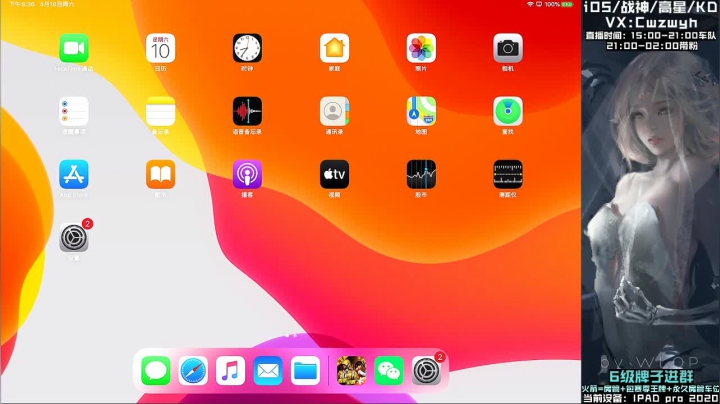Viewport: 720px width, 404px height.
Task: Open WeChat in the dock
Action: point(389,370)
